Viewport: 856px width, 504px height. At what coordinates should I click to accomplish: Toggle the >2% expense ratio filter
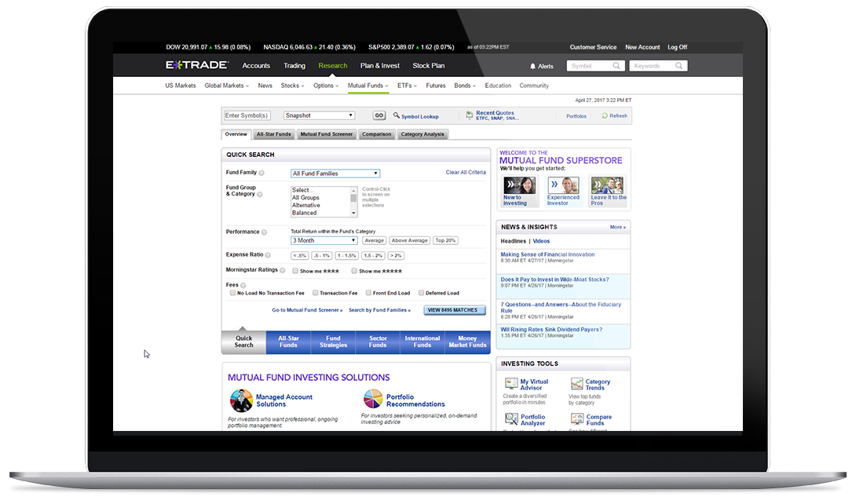click(396, 255)
